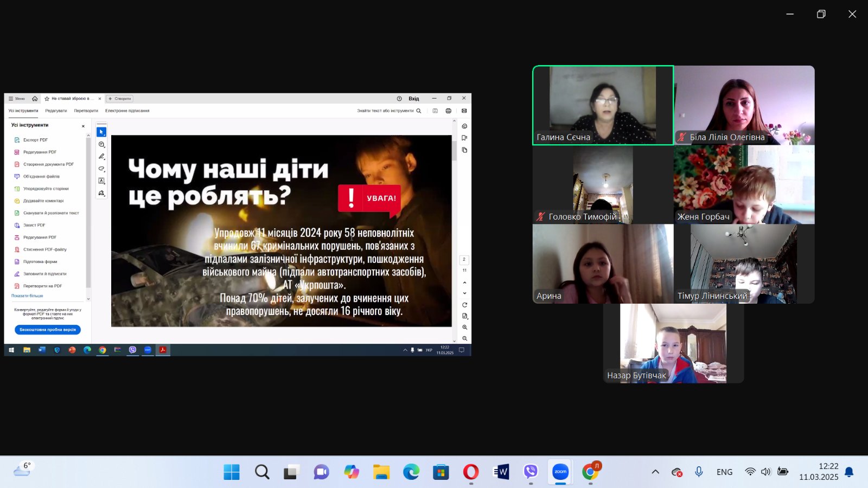Click the print icon in Acrobat

tap(448, 111)
